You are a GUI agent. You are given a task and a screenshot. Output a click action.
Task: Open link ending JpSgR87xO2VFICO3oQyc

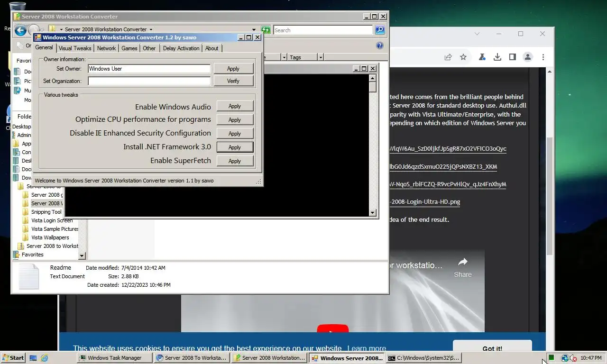[448, 149]
